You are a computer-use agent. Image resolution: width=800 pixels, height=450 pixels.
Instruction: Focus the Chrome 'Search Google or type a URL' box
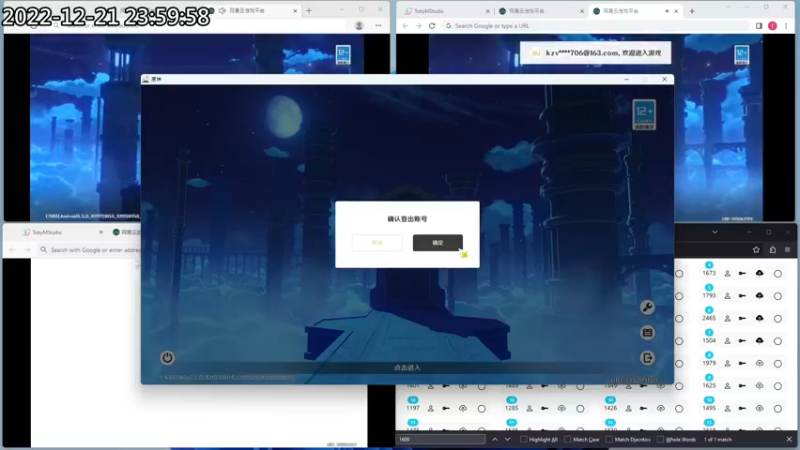coord(597,26)
